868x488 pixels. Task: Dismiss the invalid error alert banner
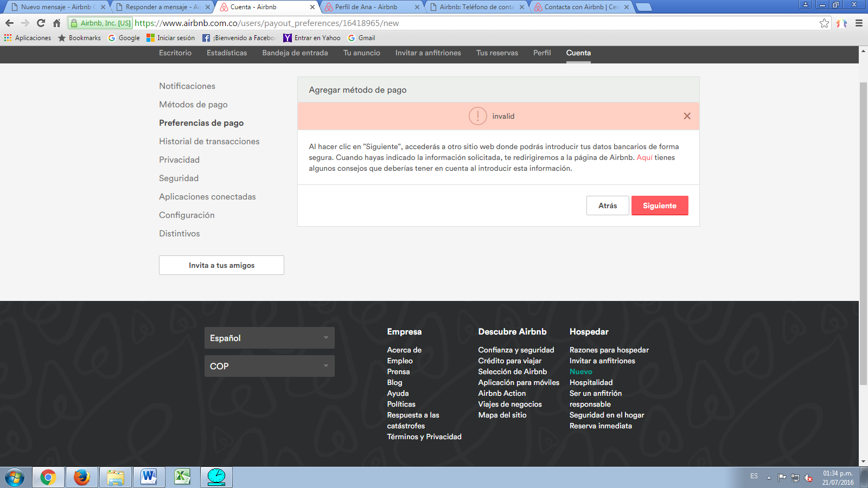(x=687, y=116)
